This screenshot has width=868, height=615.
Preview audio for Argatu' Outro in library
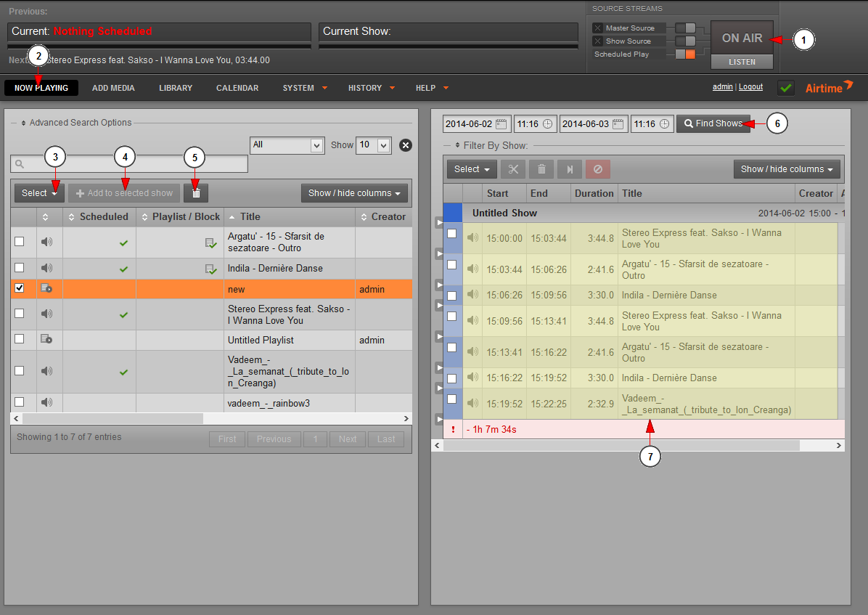pos(47,242)
